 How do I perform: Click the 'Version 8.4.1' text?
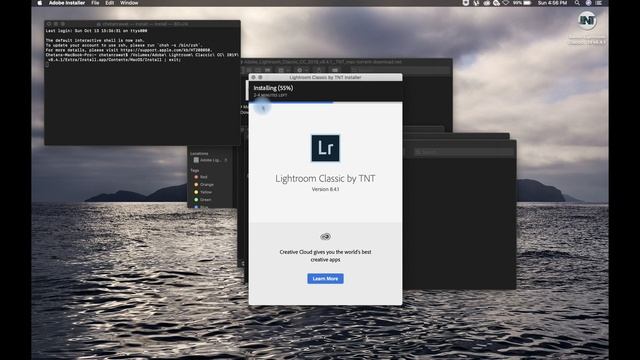click(x=325, y=189)
